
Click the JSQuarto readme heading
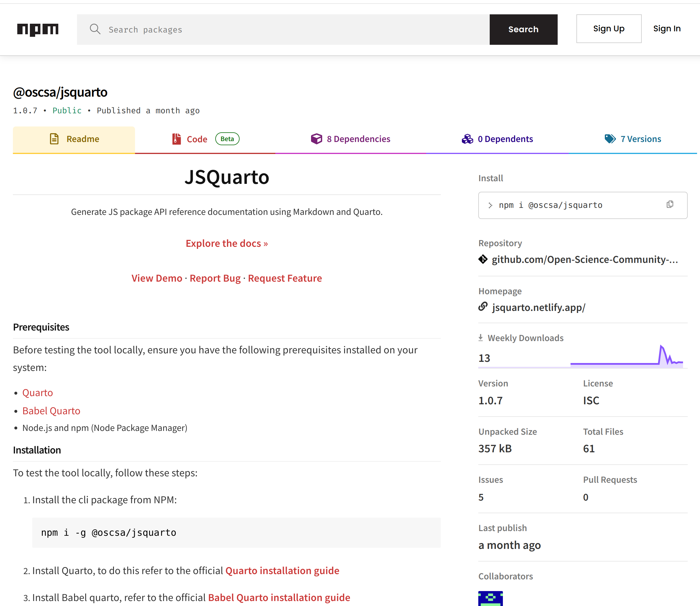(x=227, y=177)
